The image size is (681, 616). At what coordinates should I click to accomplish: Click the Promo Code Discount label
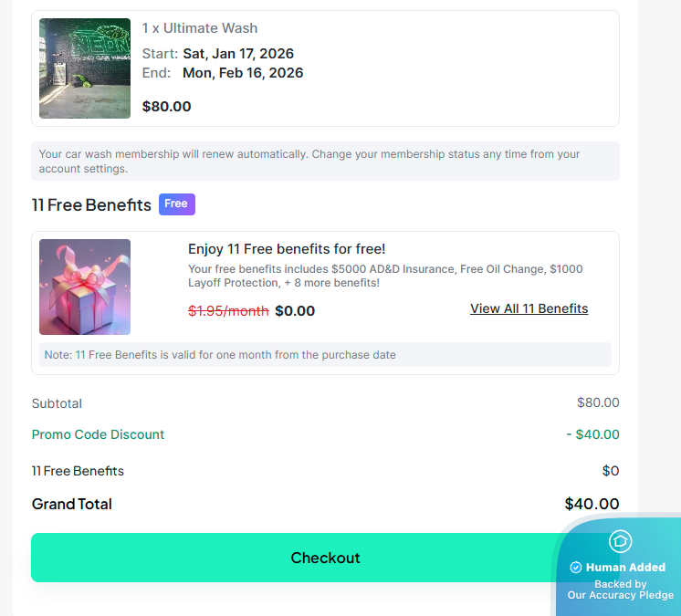[99, 434]
